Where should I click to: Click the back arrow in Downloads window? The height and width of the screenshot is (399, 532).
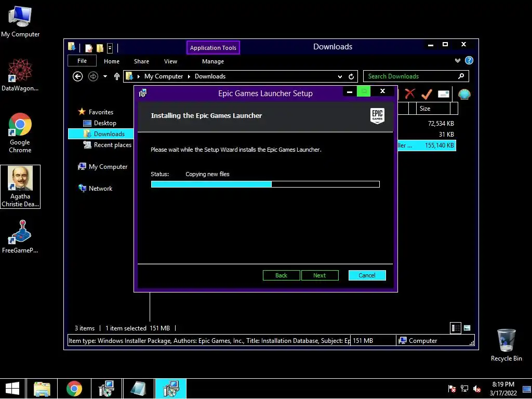78,76
